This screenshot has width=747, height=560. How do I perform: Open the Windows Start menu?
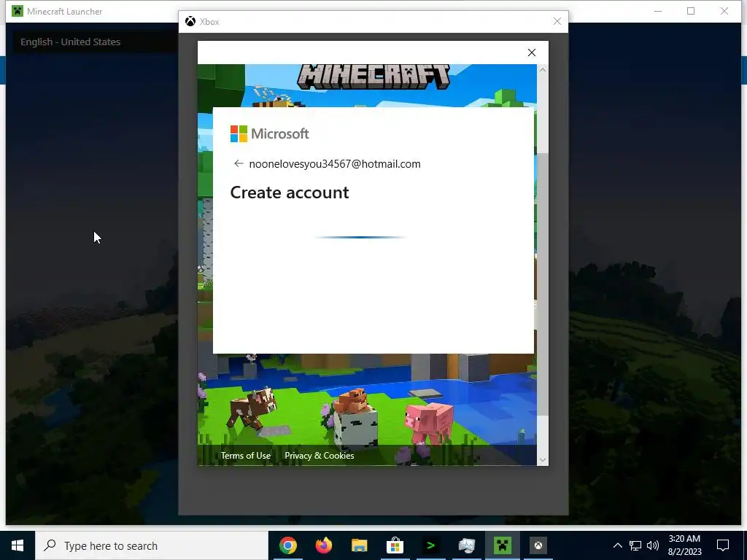tap(18, 545)
